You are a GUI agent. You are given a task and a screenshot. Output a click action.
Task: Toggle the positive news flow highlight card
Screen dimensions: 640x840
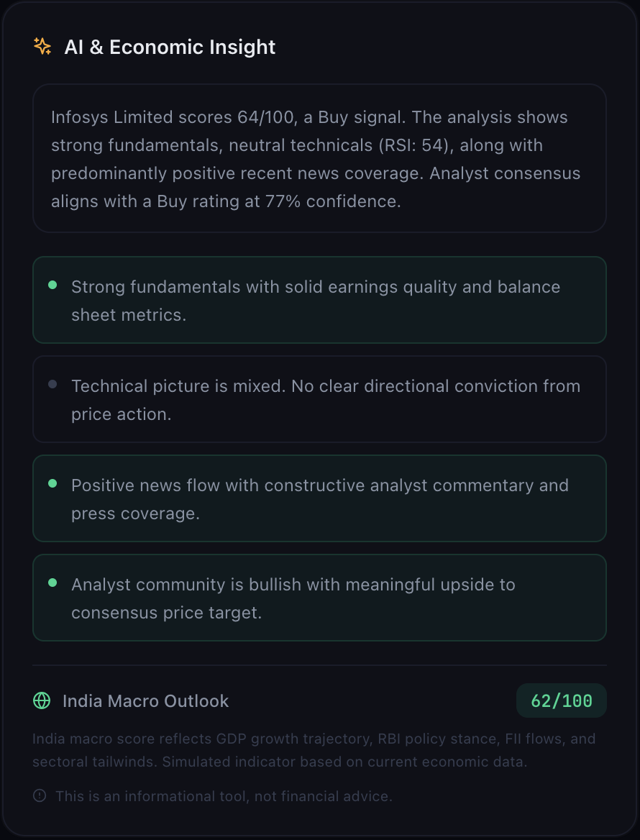(x=319, y=498)
